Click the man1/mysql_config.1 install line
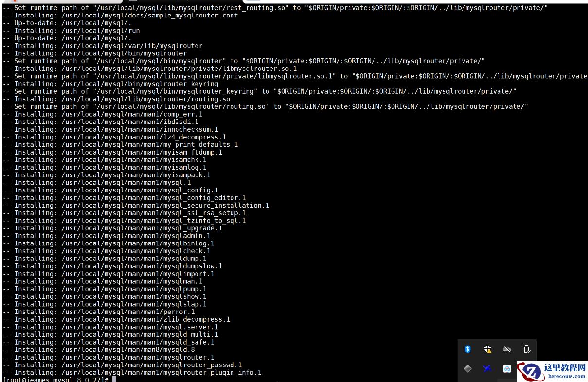The image size is (588, 382). pyautogui.click(x=110, y=190)
